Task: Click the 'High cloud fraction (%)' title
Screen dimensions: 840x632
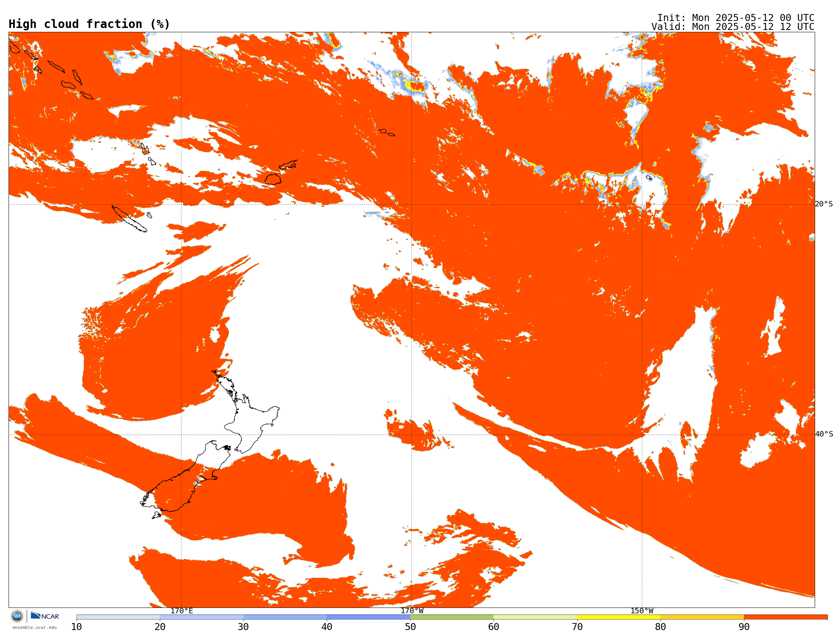Action: 89,24
